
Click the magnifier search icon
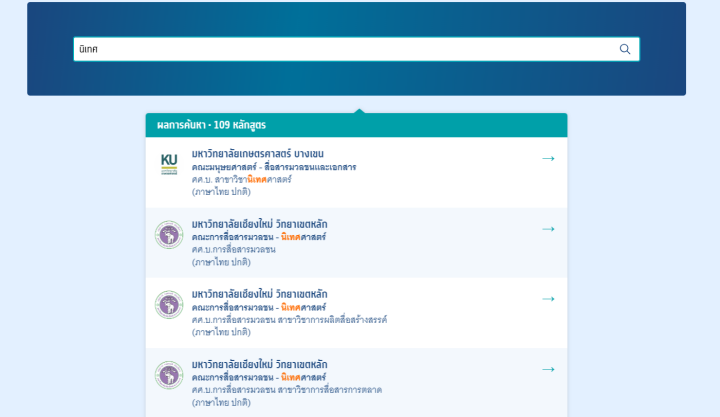click(625, 49)
